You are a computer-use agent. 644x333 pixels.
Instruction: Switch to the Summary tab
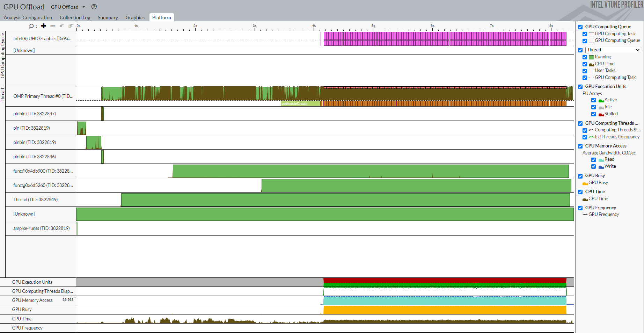pos(108,17)
